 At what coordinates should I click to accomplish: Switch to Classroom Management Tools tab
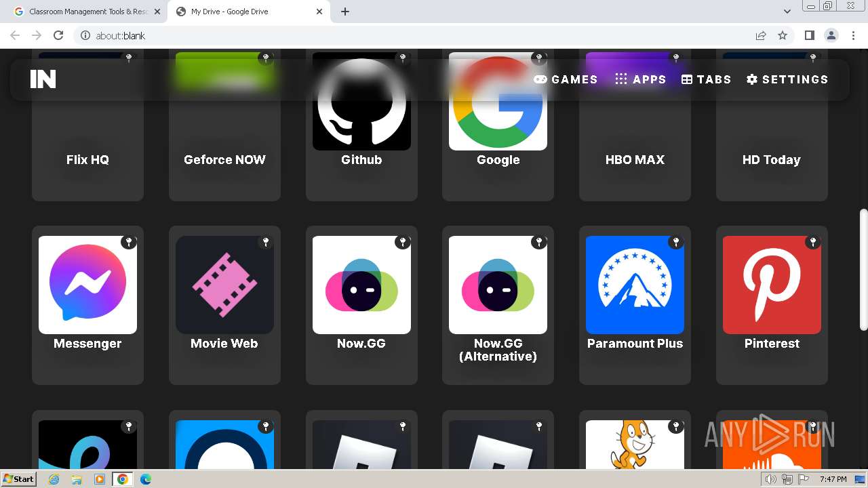(87, 12)
